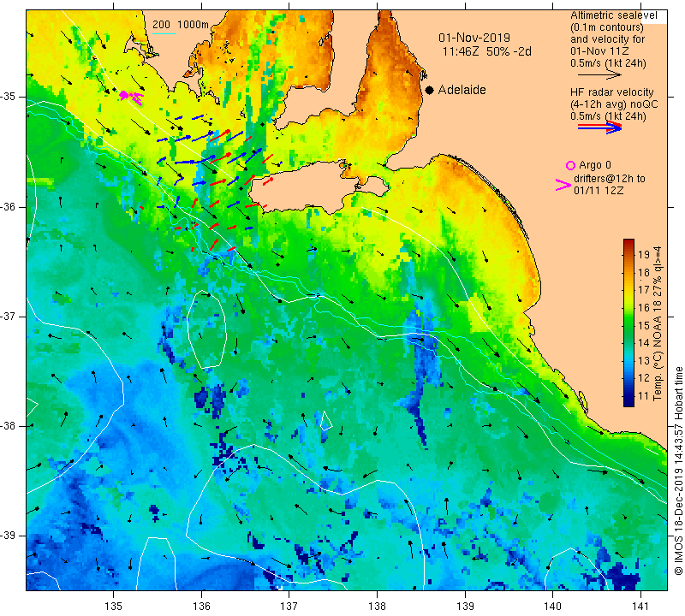
Task: Click the -38 latitude axis label
Action: [x=9, y=426]
